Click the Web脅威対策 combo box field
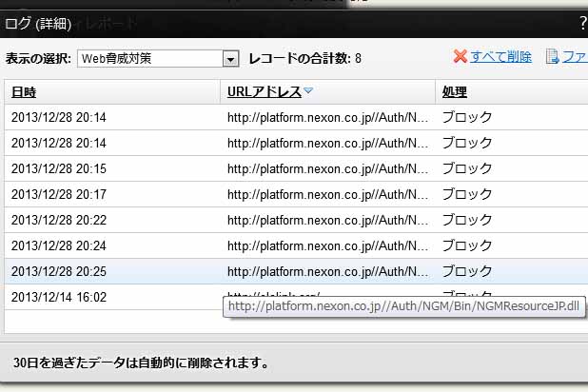The image size is (588, 392). (x=158, y=59)
